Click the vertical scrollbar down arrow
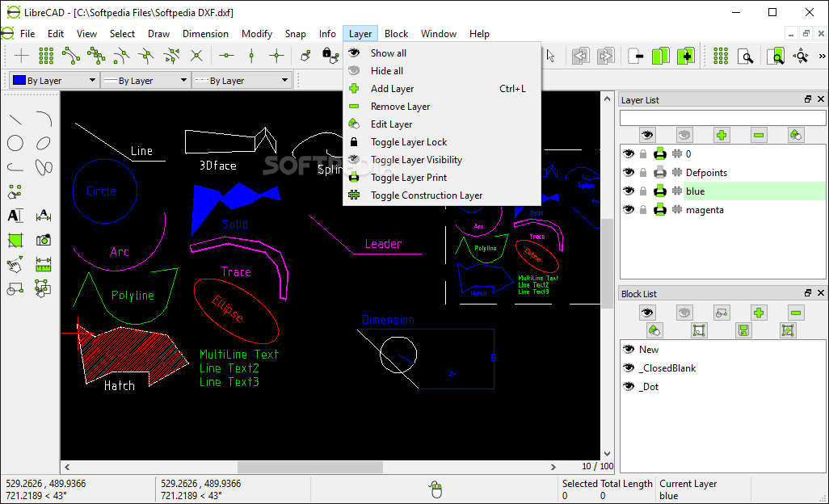 (607, 454)
